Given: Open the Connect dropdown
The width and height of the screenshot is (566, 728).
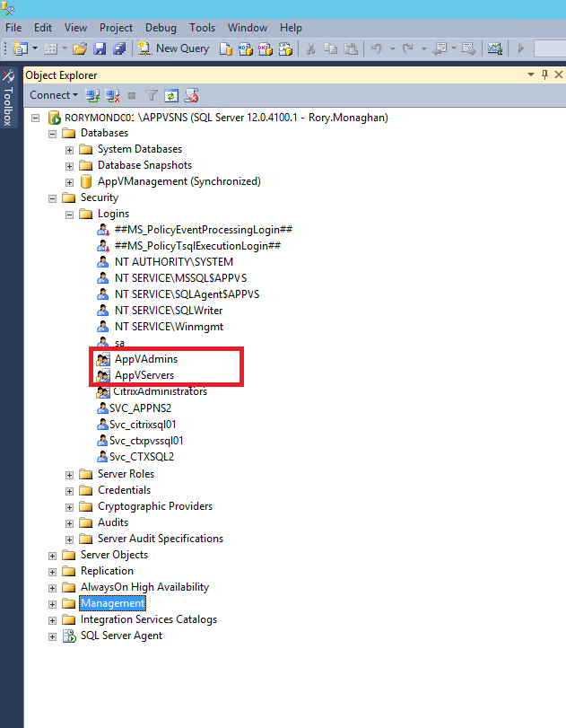Looking at the screenshot, I should [x=54, y=95].
